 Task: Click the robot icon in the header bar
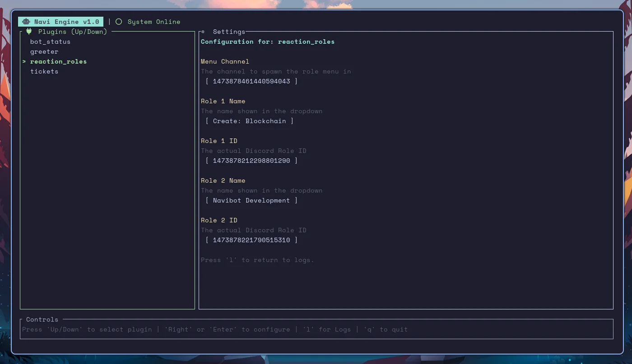[x=26, y=21]
